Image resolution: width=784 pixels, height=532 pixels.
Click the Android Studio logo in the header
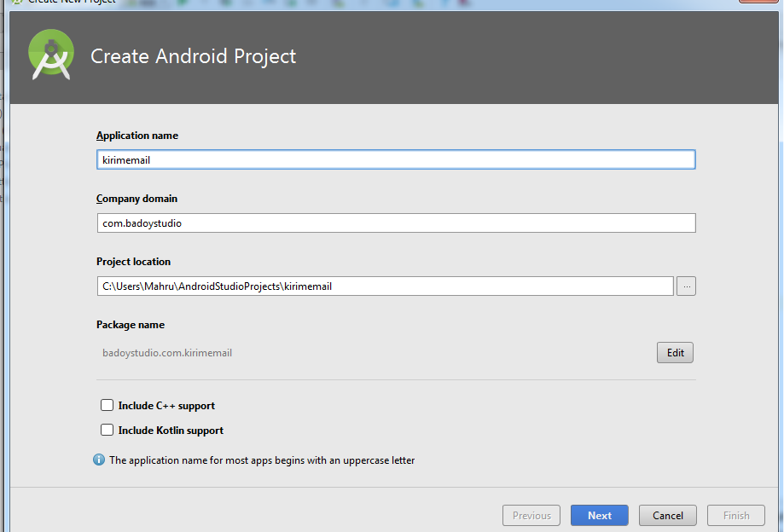(x=51, y=55)
